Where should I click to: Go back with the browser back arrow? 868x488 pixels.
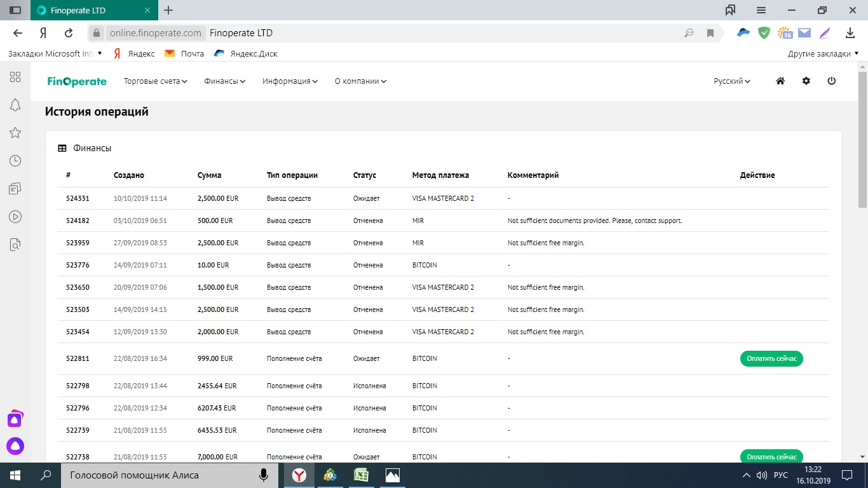click(x=18, y=33)
